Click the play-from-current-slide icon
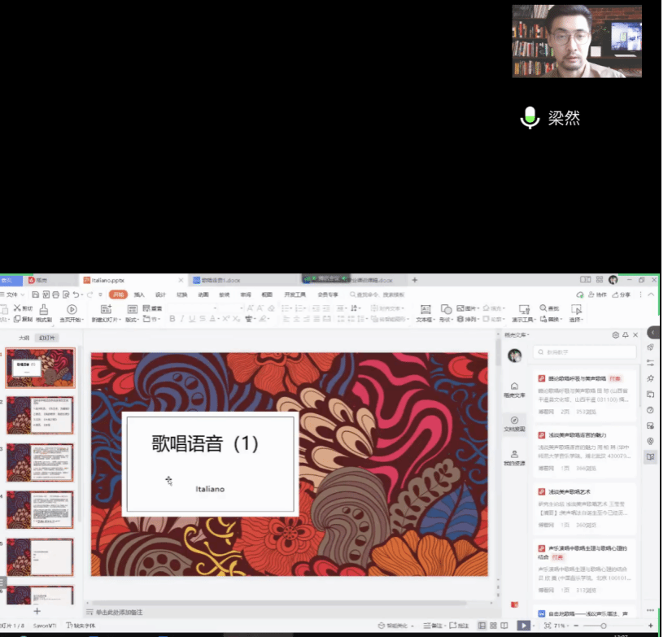The height and width of the screenshot is (637, 672). click(x=72, y=309)
